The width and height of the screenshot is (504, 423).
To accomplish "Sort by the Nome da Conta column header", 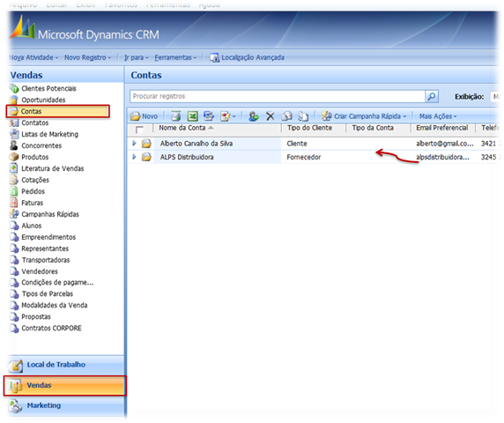I will pos(182,128).
